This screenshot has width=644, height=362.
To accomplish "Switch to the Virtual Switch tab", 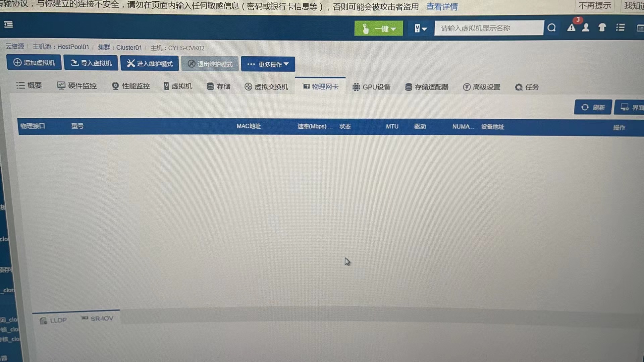I will coord(266,87).
